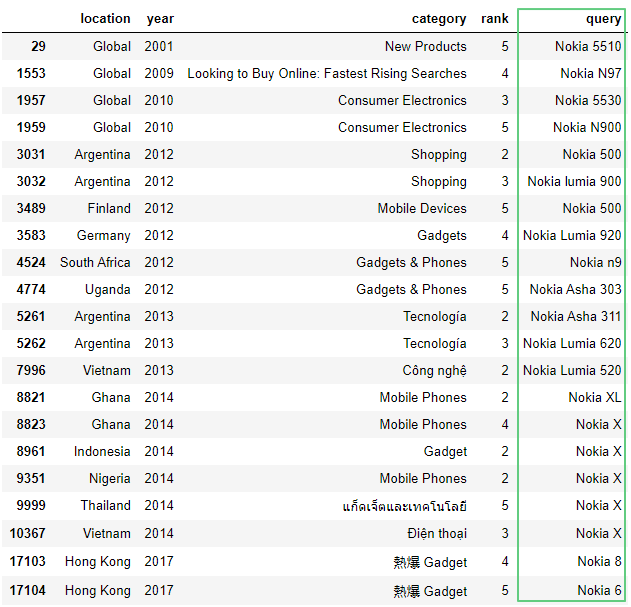Select row index 3489
This screenshot has width=631, height=607.
click(31, 208)
